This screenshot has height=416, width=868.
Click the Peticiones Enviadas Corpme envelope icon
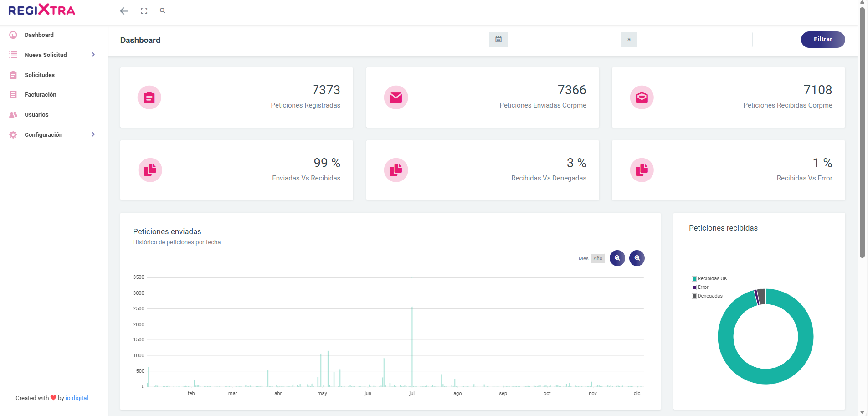tap(395, 98)
